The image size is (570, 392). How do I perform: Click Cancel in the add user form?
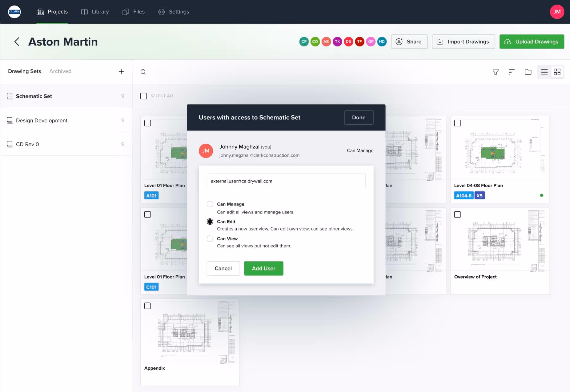(x=223, y=268)
